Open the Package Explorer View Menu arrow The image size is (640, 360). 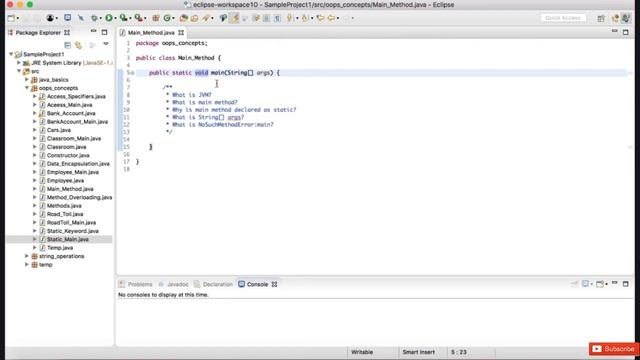106,44
